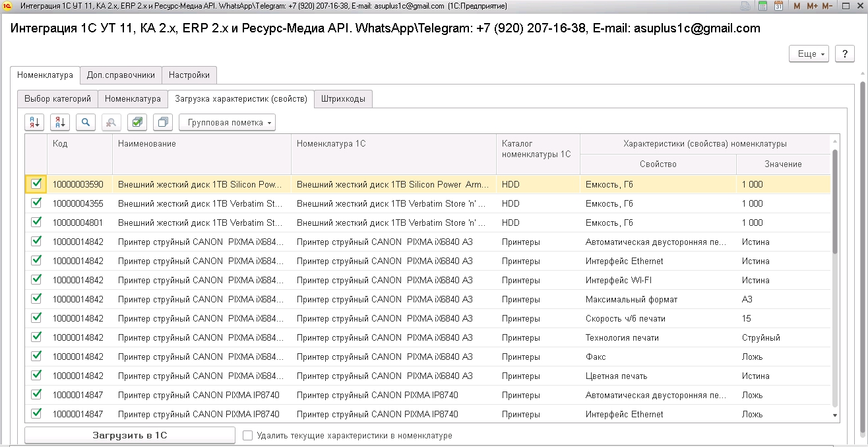
Task: Select Емкость, Гб cell in row 10000004801
Action: [x=658, y=223]
